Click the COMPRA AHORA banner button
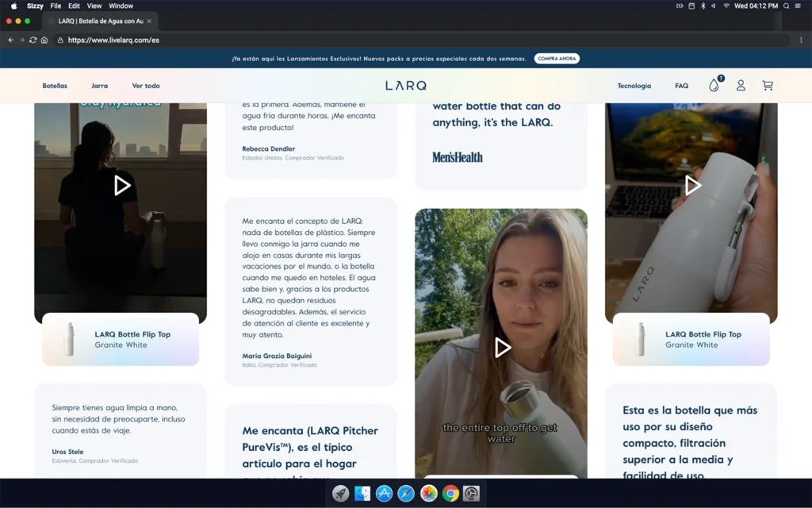Screen dimensions: 812x508 point(557,59)
